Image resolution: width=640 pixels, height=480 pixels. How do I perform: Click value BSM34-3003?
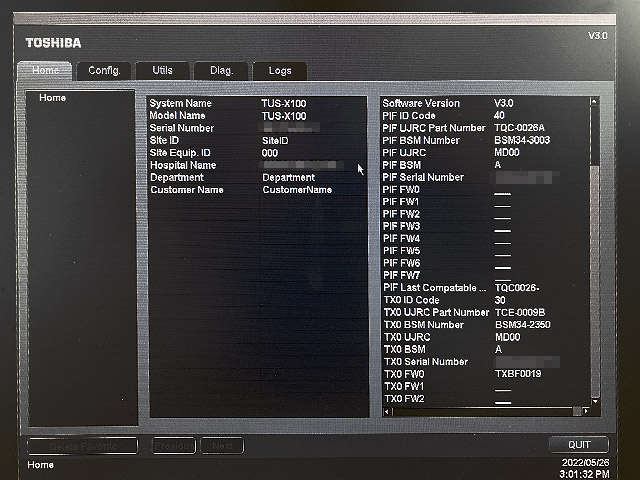[522, 140]
